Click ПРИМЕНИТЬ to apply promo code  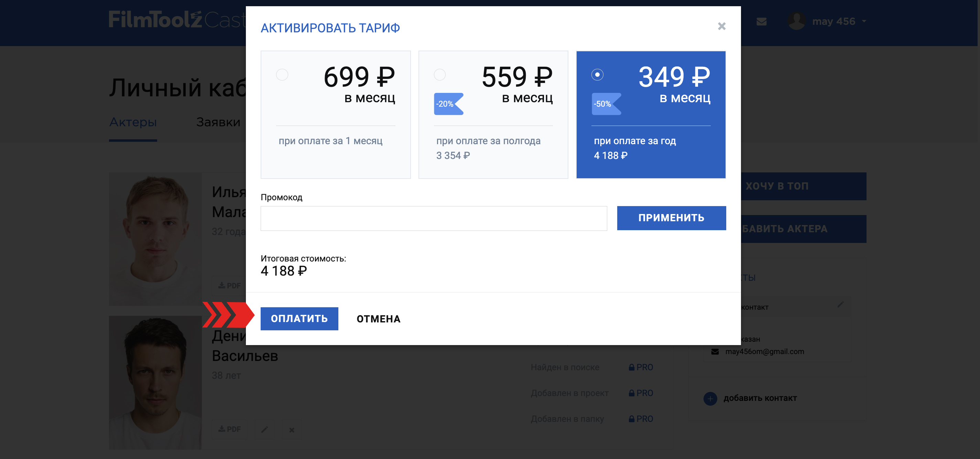click(671, 218)
